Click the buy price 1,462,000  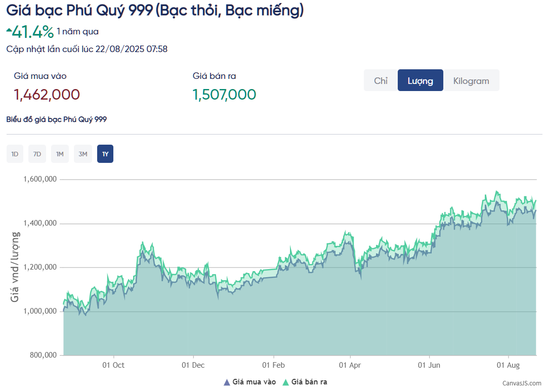click(47, 95)
